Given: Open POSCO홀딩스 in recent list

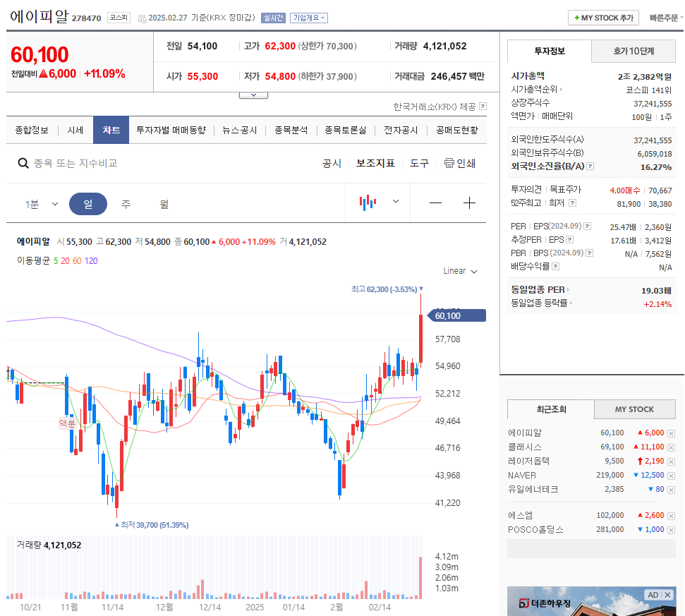Looking at the screenshot, I should click(535, 529).
